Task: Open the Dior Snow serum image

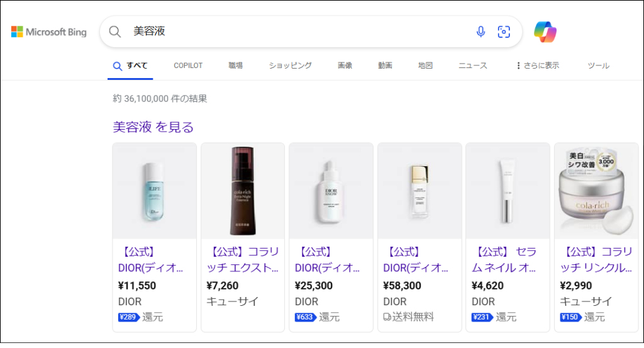Action: 331,191
